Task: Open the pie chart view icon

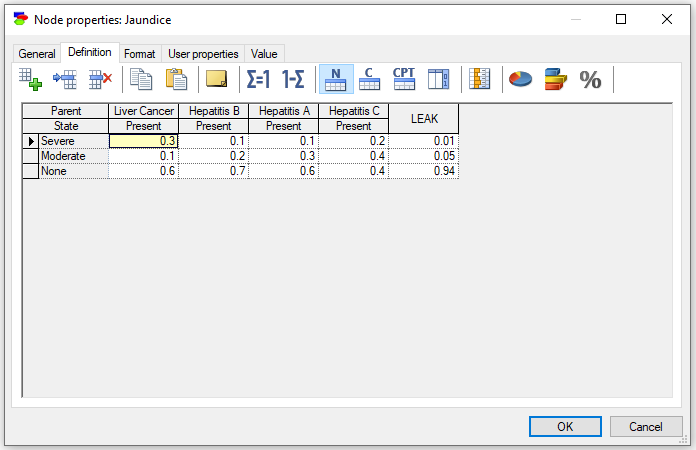Action: tap(520, 79)
